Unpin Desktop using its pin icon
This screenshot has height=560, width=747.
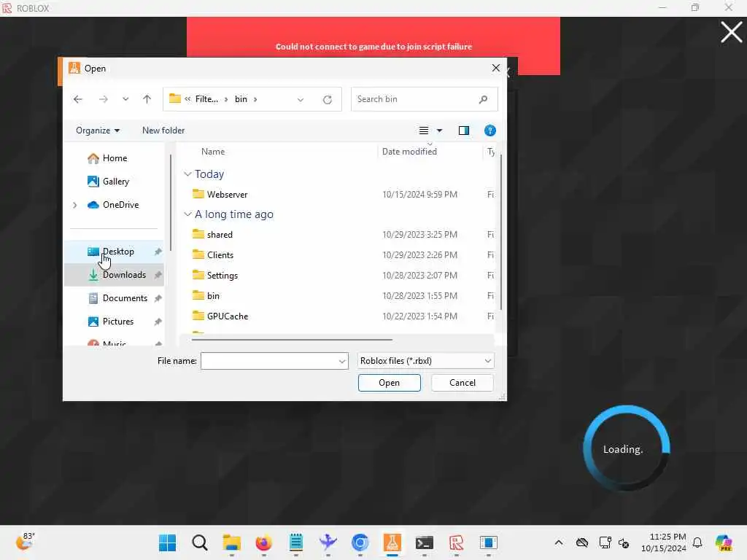tap(158, 252)
